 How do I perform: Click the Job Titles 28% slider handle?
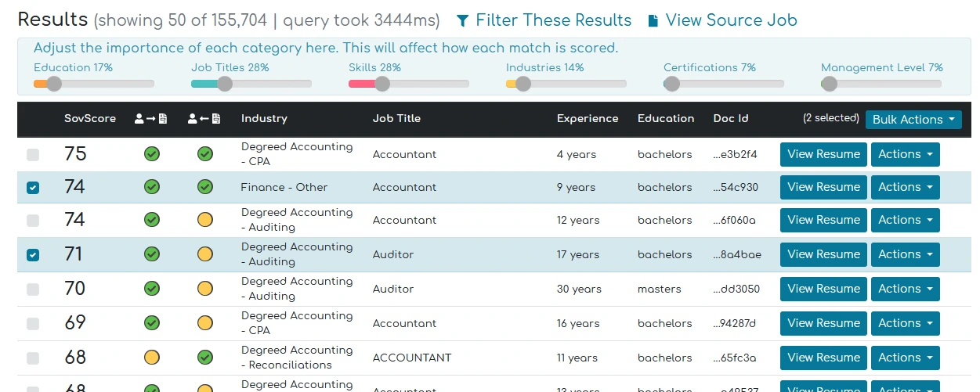(x=225, y=84)
